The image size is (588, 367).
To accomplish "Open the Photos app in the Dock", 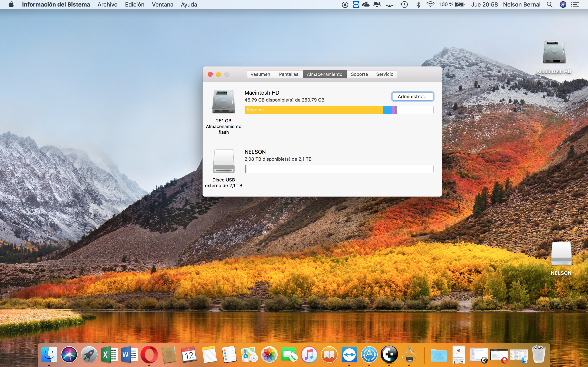I will click(269, 355).
